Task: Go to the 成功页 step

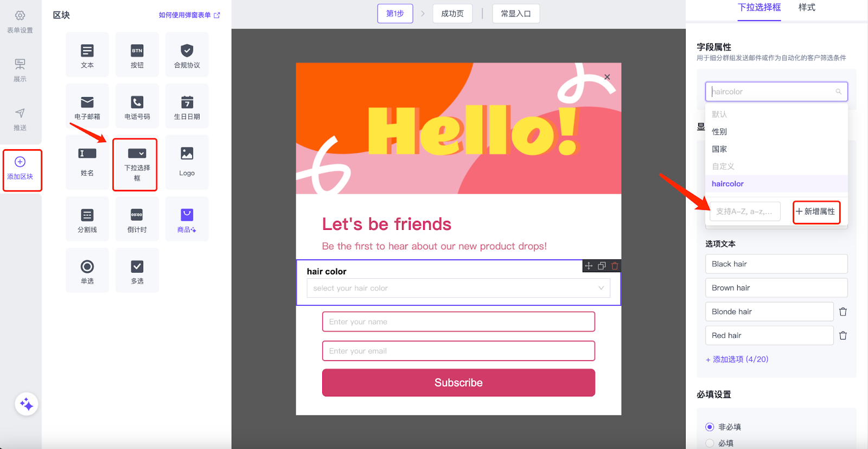Action: 452,14
